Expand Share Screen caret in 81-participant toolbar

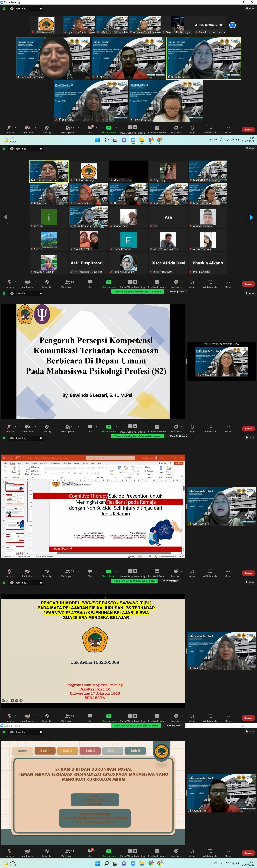[116, 427]
